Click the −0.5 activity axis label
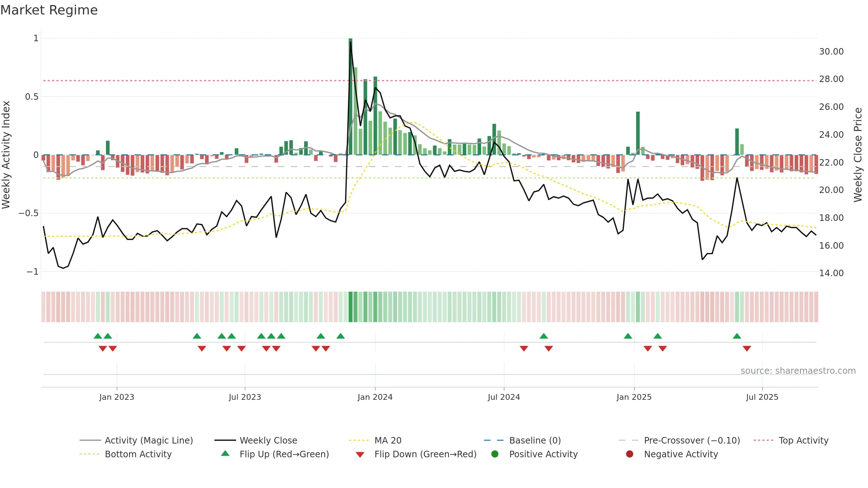This screenshot has width=868, height=488. point(29,213)
